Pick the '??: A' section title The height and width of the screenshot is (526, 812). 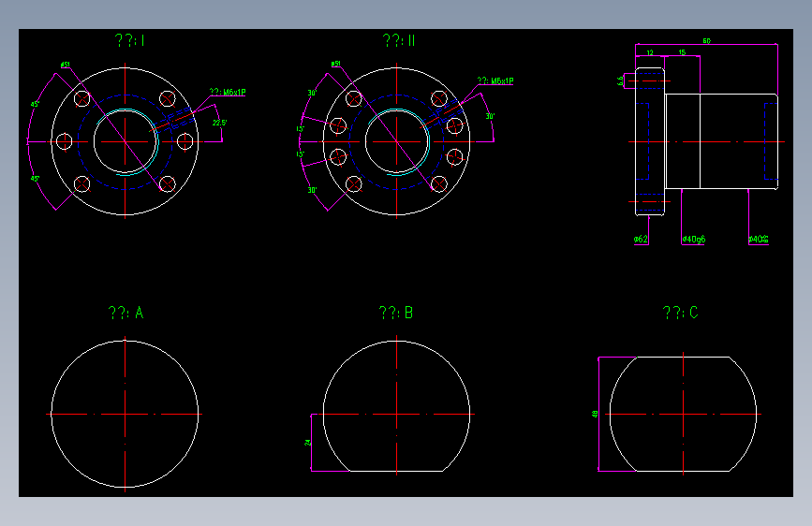pos(125,313)
